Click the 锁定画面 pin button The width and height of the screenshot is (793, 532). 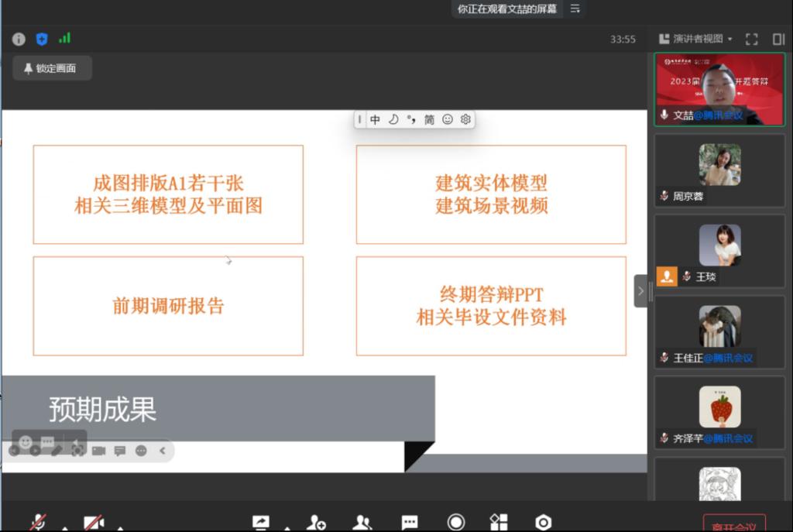(52, 68)
